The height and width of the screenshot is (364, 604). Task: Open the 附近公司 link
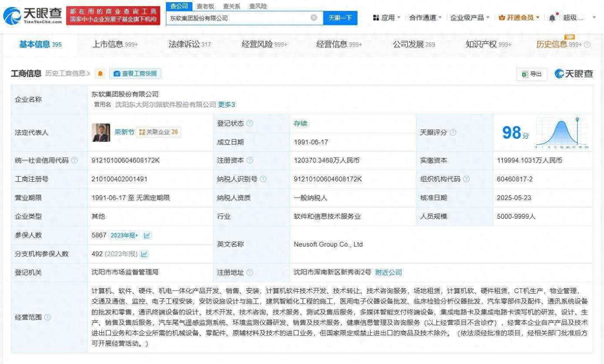tap(388, 273)
